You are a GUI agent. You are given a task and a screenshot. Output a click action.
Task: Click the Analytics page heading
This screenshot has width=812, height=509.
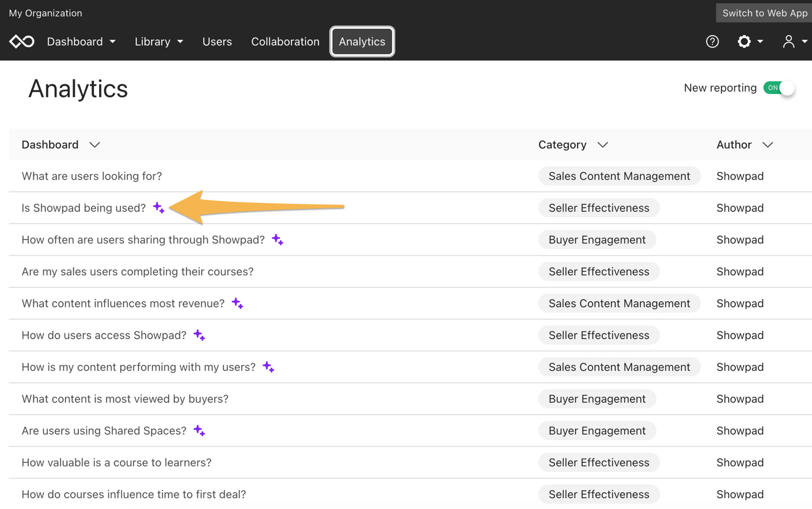tap(78, 89)
